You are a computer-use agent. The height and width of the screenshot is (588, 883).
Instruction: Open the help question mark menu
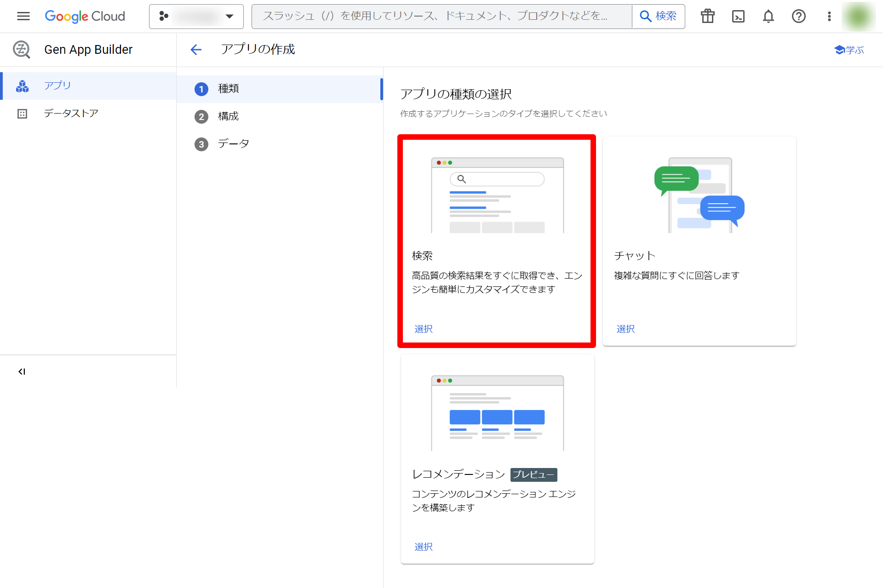(x=798, y=16)
